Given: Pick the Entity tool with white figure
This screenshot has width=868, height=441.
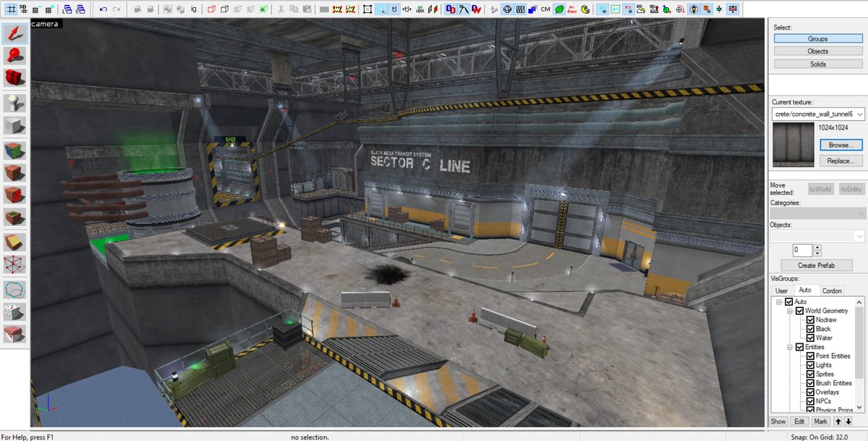Looking at the screenshot, I should pyautogui.click(x=14, y=102).
